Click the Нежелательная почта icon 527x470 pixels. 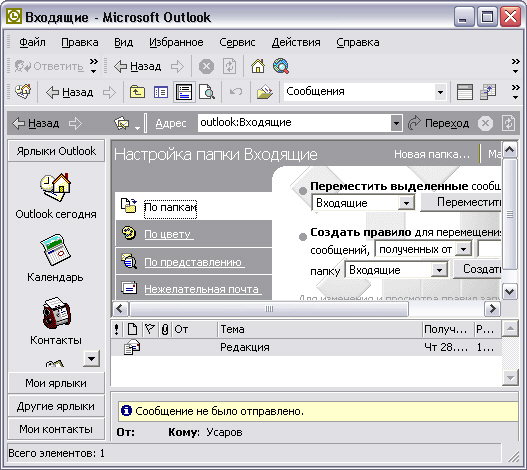pyautogui.click(x=129, y=288)
